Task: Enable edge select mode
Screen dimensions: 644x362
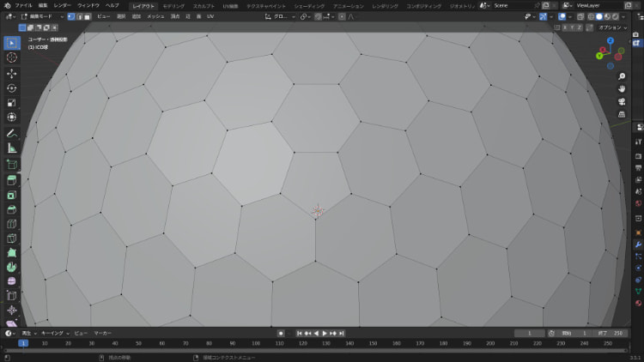Action: click(x=79, y=16)
